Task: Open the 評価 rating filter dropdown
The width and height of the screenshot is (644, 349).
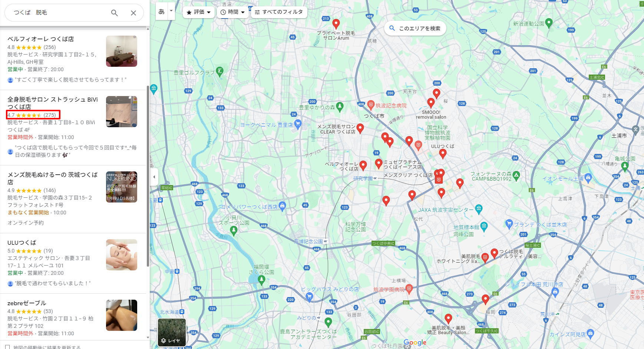Action: (199, 12)
